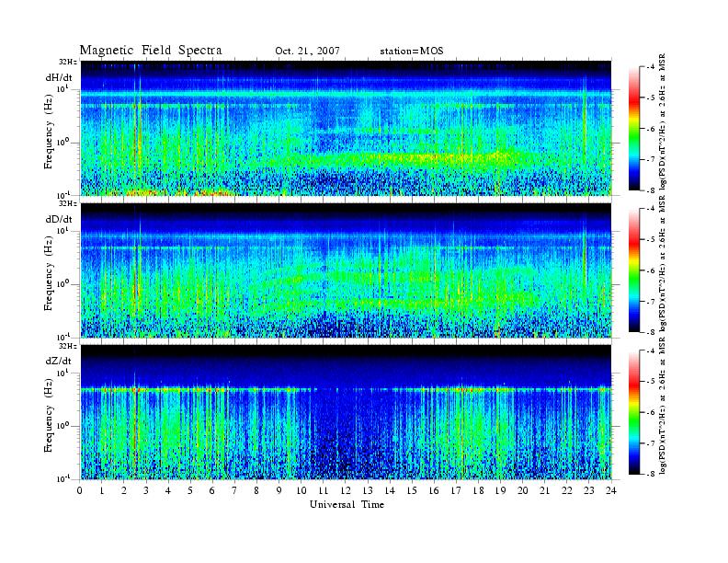728x563 pixels.
Task: Click hour tick label "0" on time axis
Action: tap(80, 490)
